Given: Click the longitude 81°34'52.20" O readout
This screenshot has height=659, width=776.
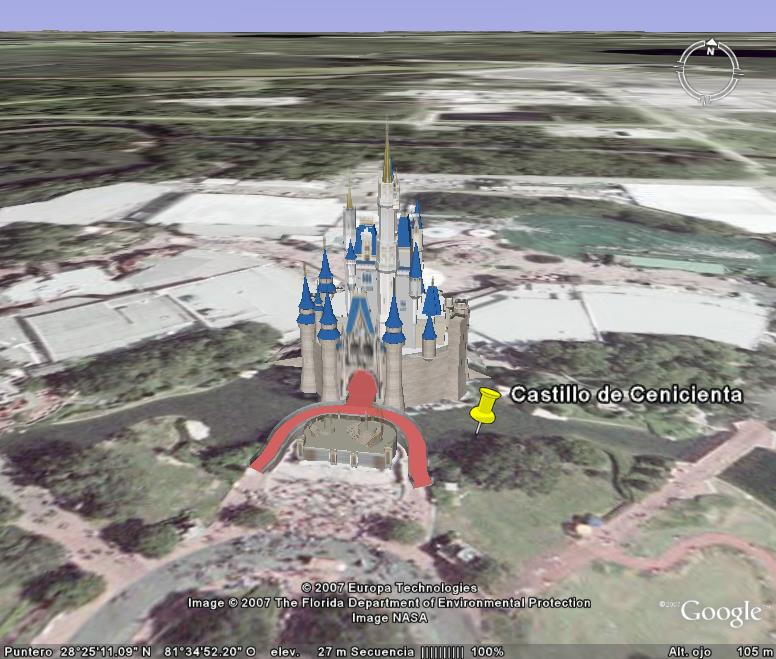Looking at the screenshot, I should point(209,651).
